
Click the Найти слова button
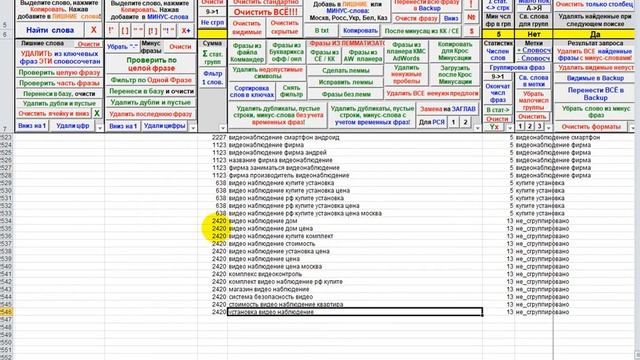tap(50, 30)
